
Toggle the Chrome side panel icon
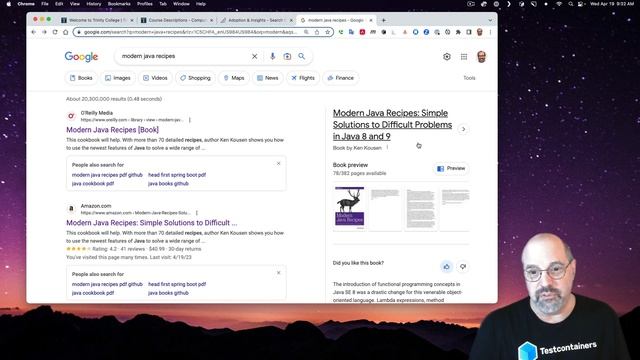469,32
